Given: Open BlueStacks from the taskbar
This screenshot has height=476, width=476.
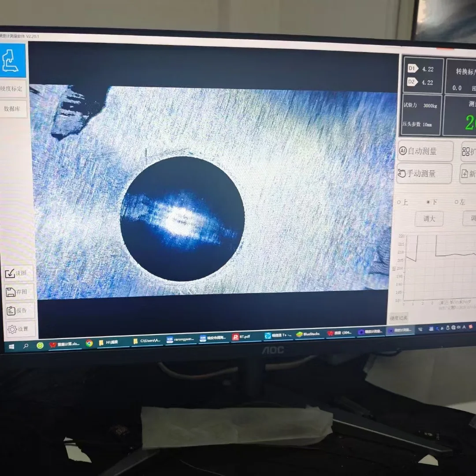Looking at the screenshot, I should pyautogui.click(x=309, y=334).
